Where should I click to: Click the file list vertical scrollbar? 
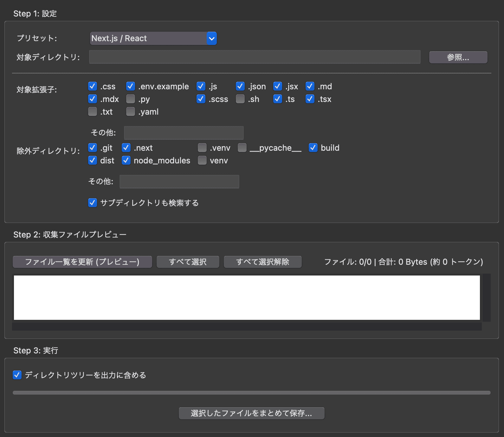tap(486, 298)
